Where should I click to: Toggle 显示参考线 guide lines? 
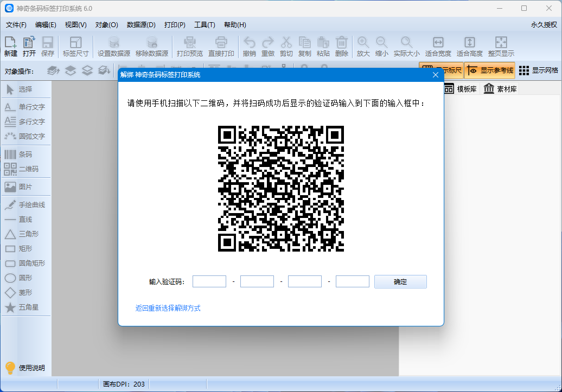[x=490, y=70]
